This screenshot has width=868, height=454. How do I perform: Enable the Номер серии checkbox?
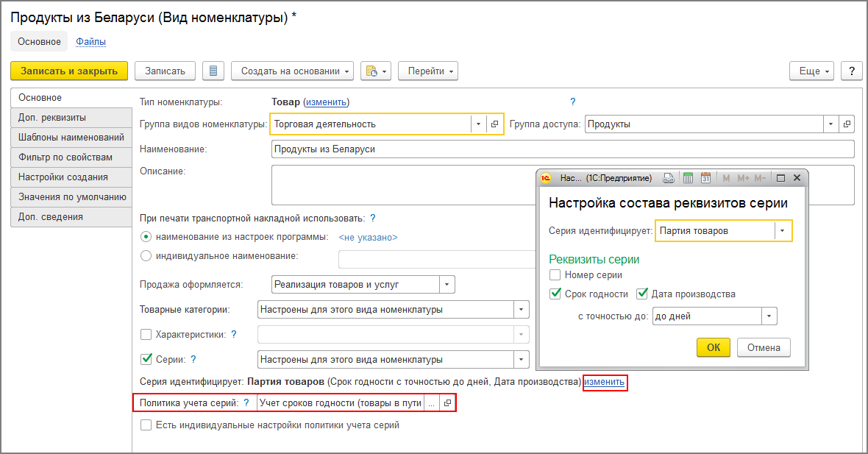click(556, 275)
